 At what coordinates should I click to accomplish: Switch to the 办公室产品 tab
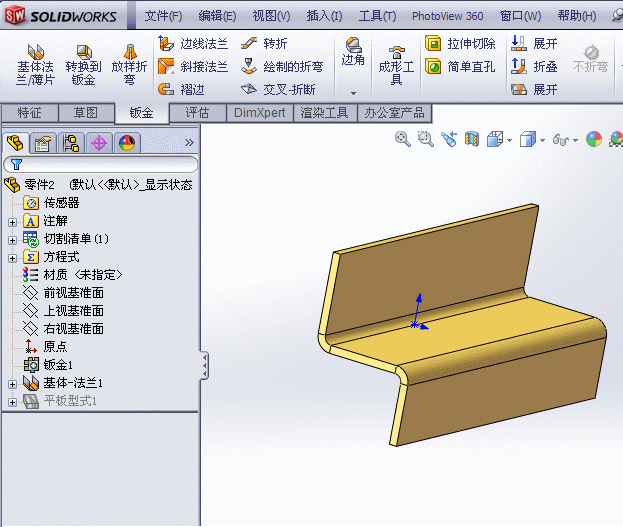pos(395,113)
